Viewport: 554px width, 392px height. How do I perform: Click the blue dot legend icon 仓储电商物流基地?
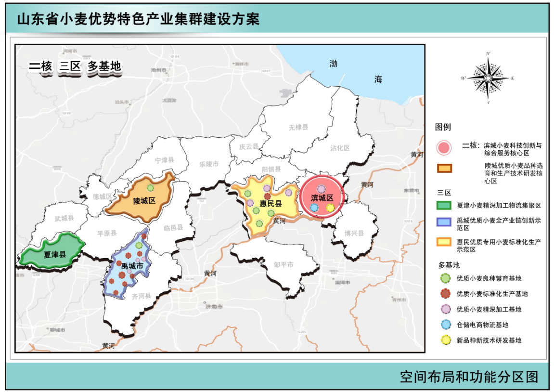446,325
